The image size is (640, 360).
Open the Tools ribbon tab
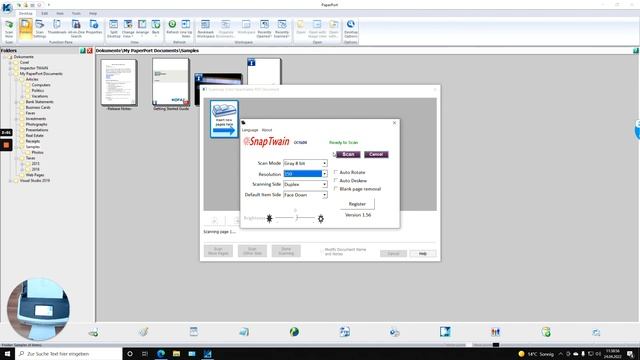(76, 13)
